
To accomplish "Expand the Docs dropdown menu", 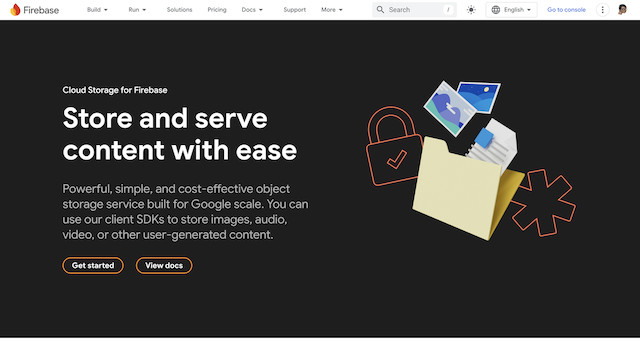I will (x=252, y=9).
